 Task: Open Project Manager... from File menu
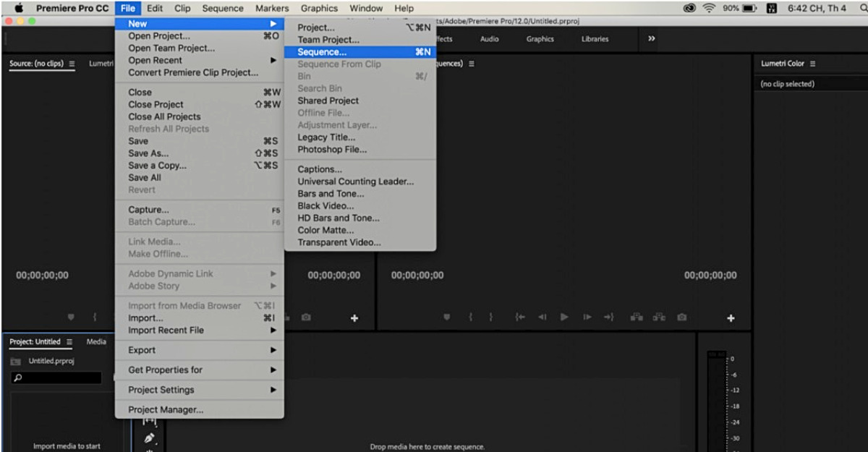[x=199, y=409]
